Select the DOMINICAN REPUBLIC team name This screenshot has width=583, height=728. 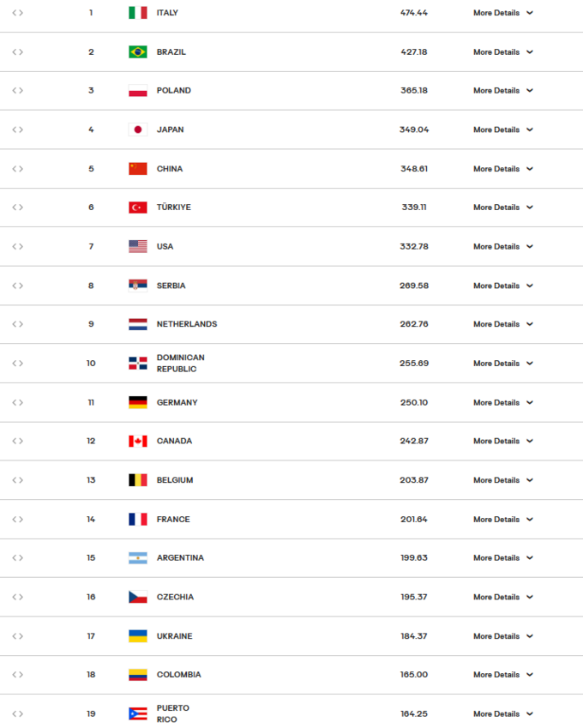(x=180, y=364)
